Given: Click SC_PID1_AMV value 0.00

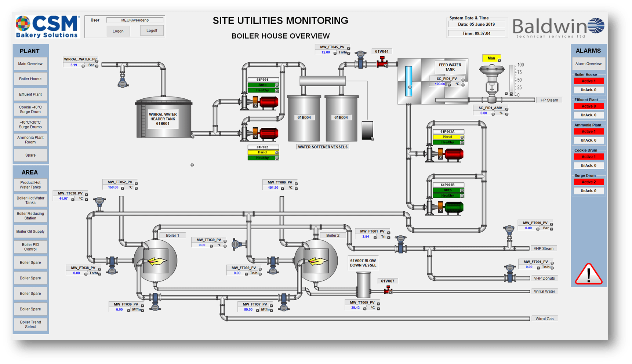Looking at the screenshot, I should point(484,113).
